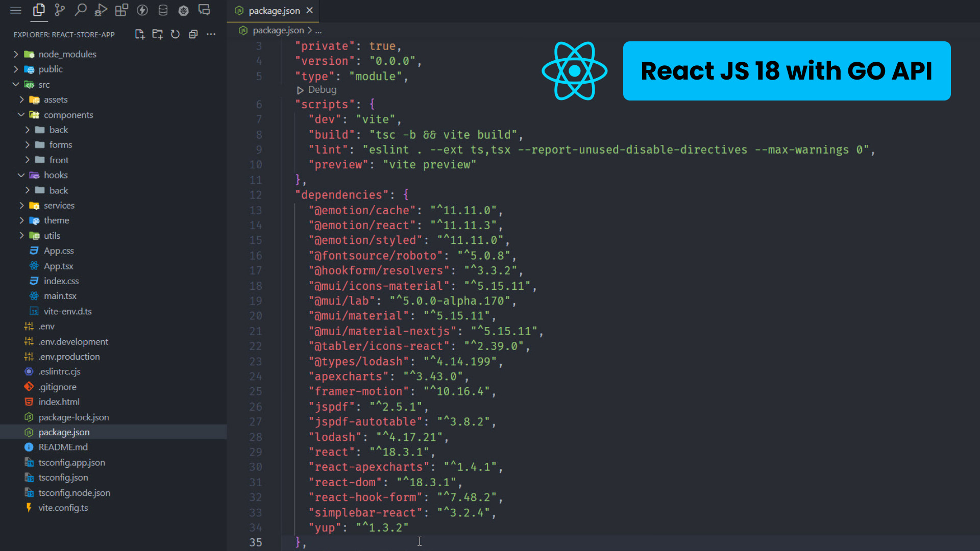Open index.css file
Viewport: 980px width, 551px height.
pos(61,281)
